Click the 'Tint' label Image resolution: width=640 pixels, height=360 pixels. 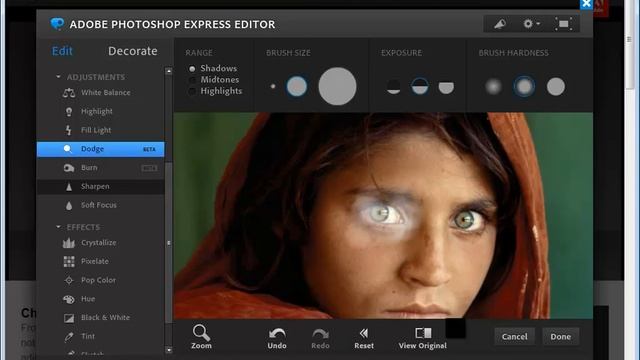88,336
